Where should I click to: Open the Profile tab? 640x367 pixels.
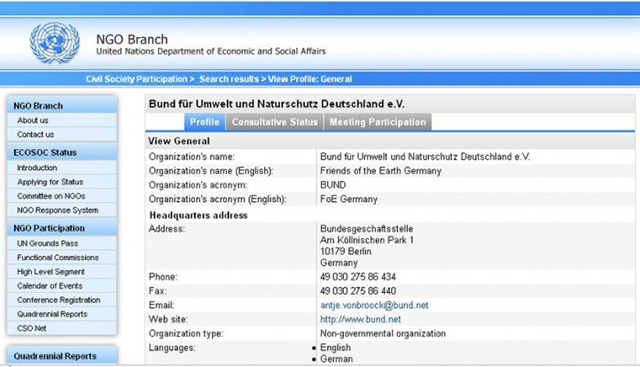pos(204,122)
